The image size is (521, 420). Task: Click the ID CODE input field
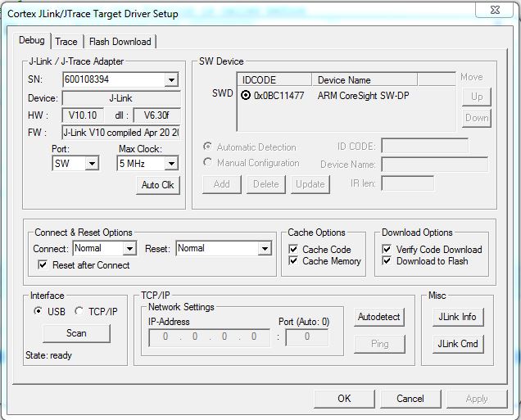424,146
